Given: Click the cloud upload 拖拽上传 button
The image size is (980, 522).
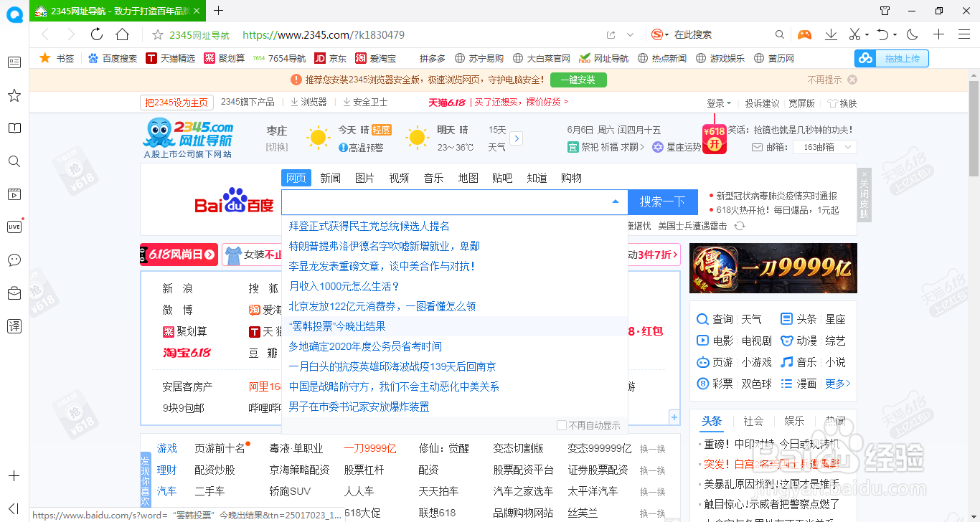Looking at the screenshot, I should coord(892,58).
